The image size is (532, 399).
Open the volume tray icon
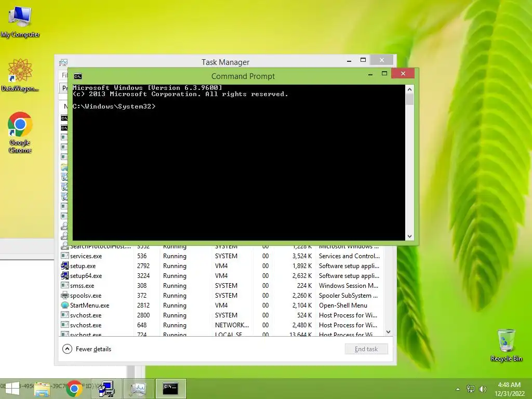pyautogui.click(x=483, y=389)
